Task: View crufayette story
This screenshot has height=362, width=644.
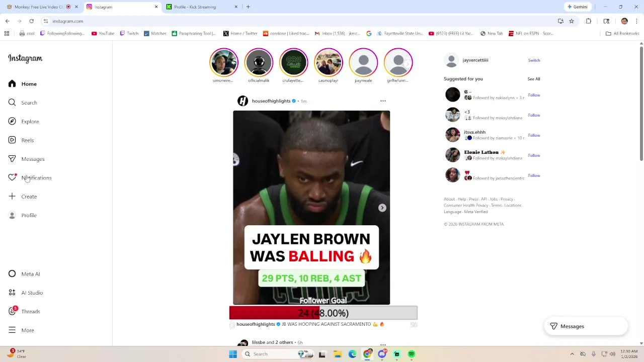Action: coord(293,62)
